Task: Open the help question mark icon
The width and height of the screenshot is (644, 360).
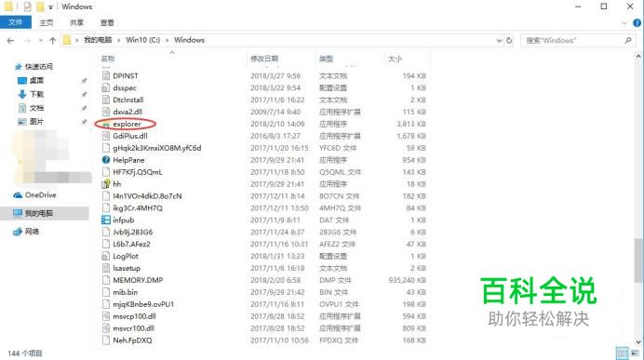Action: pos(637,23)
